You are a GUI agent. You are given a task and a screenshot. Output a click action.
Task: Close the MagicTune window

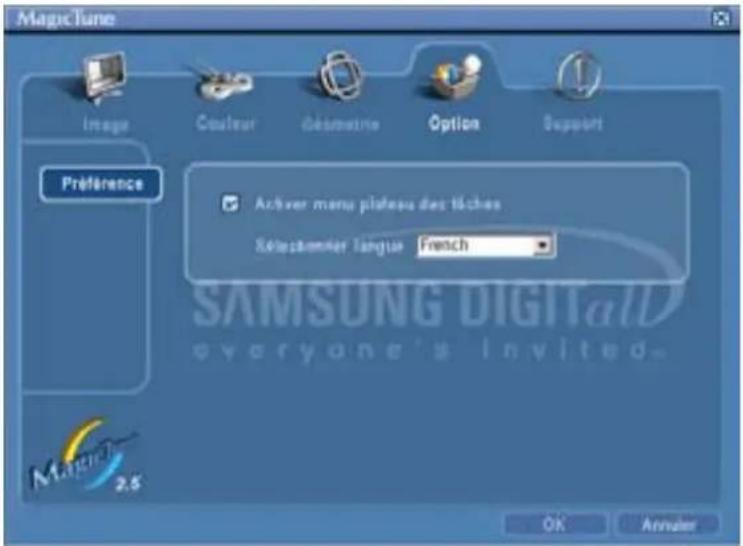click(721, 18)
